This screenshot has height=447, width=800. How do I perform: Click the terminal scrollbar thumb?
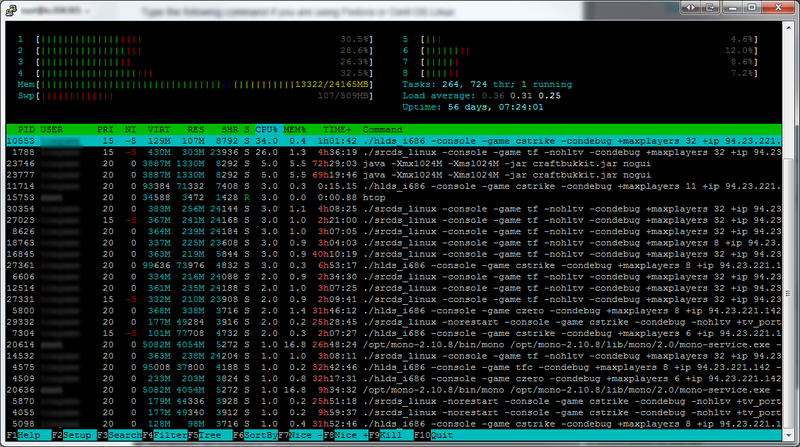[x=789, y=294]
